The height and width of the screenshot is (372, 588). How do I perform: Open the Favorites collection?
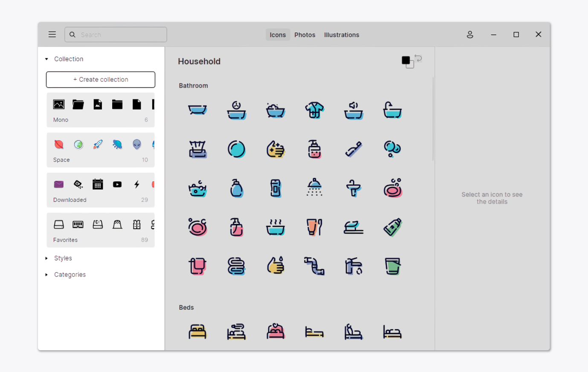pos(101,230)
